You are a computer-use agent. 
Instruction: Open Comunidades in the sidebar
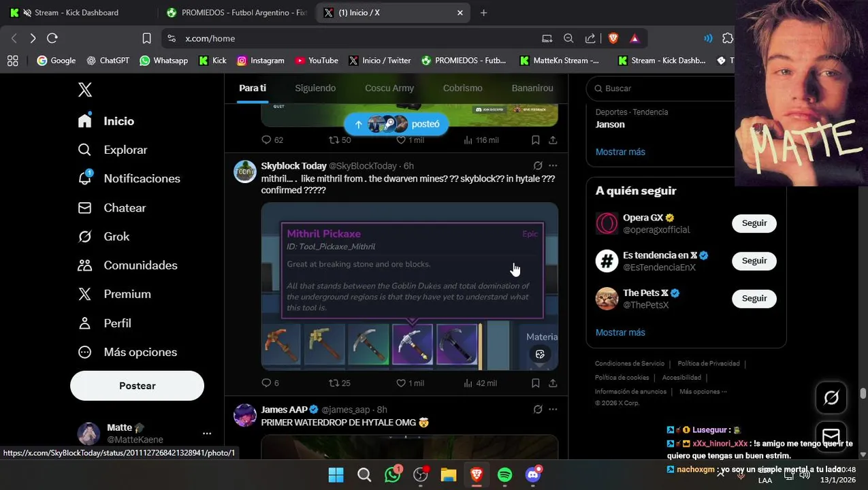pos(127,265)
